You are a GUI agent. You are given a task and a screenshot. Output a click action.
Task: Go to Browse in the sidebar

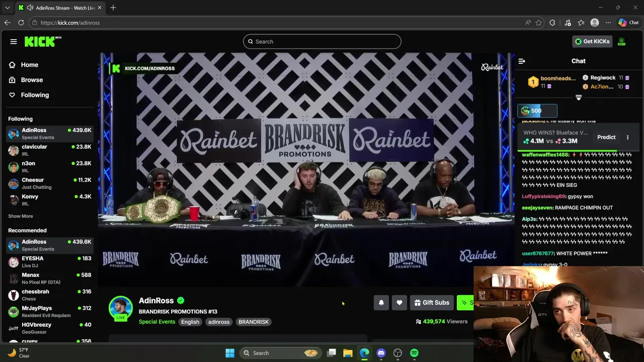pyautogui.click(x=32, y=80)
